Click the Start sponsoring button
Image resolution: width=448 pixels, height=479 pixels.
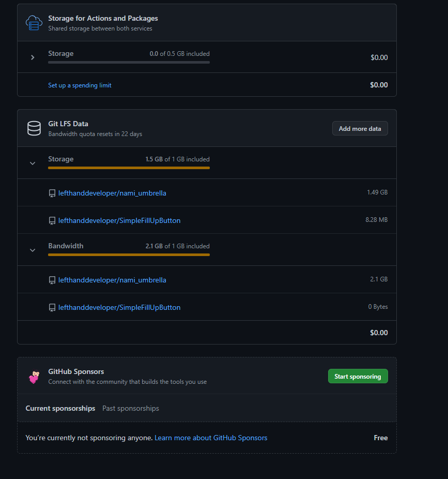tap(358, 377)
